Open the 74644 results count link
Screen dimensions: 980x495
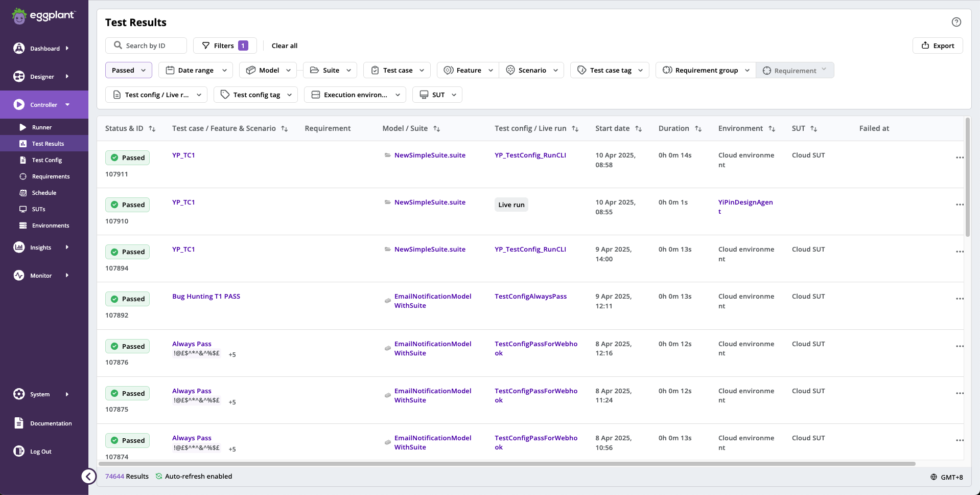(x=114, y=476)
